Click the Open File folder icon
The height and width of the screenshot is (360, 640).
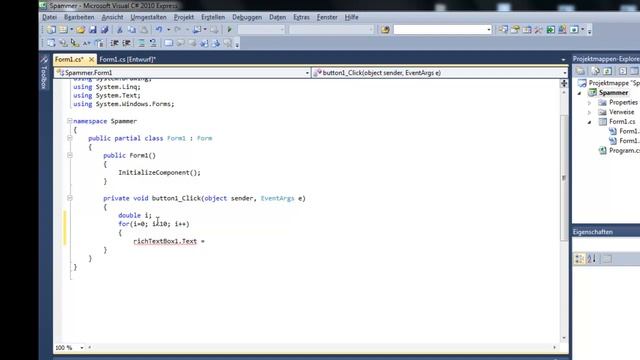[80, 30]
